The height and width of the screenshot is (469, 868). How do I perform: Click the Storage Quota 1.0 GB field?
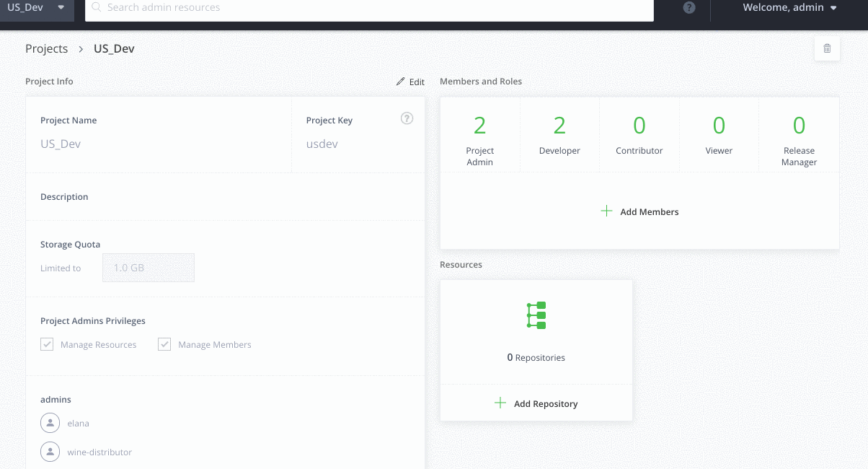point(149,268)
